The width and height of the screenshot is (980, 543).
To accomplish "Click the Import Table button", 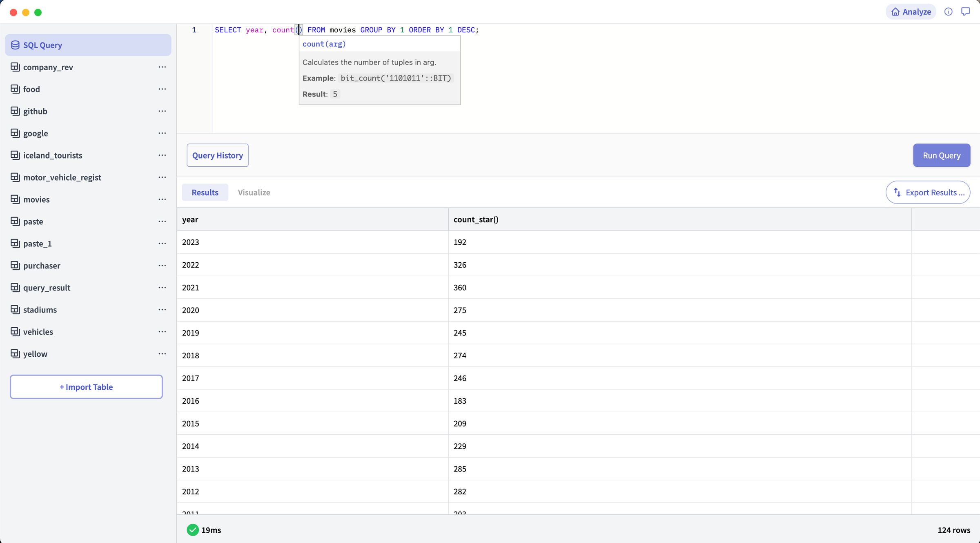I will (86, 387).
